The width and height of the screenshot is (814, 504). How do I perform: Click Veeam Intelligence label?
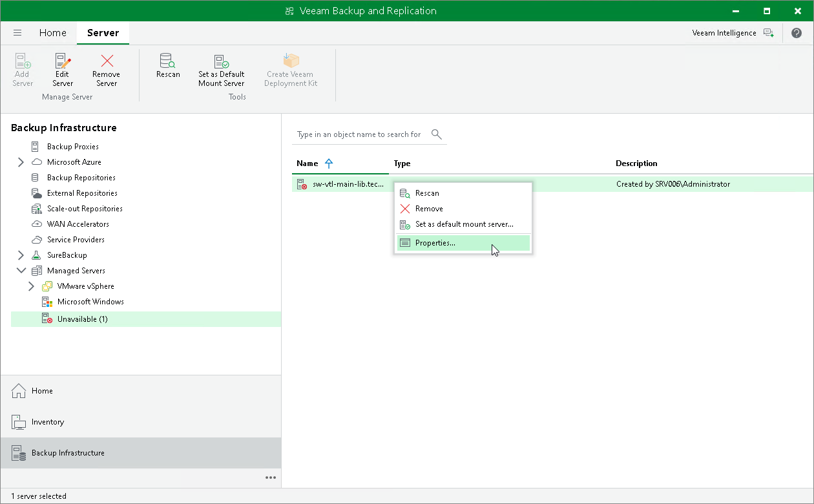(x=724, y=33)
